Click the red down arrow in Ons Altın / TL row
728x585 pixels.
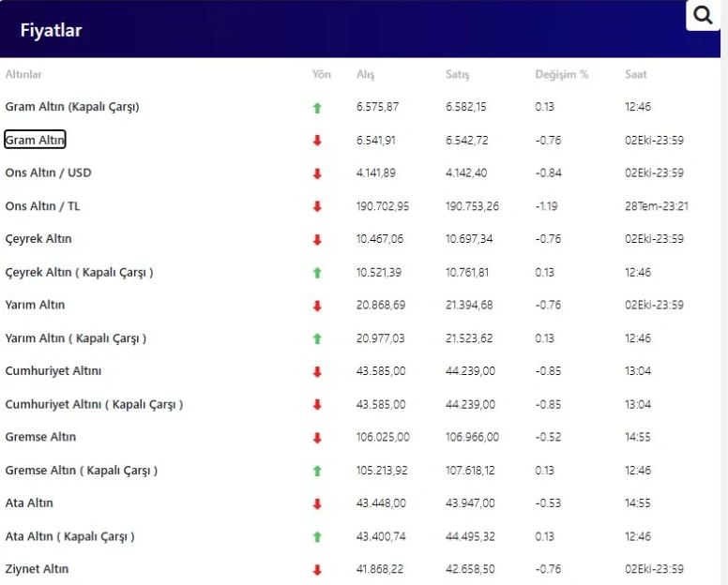point(317,206)
